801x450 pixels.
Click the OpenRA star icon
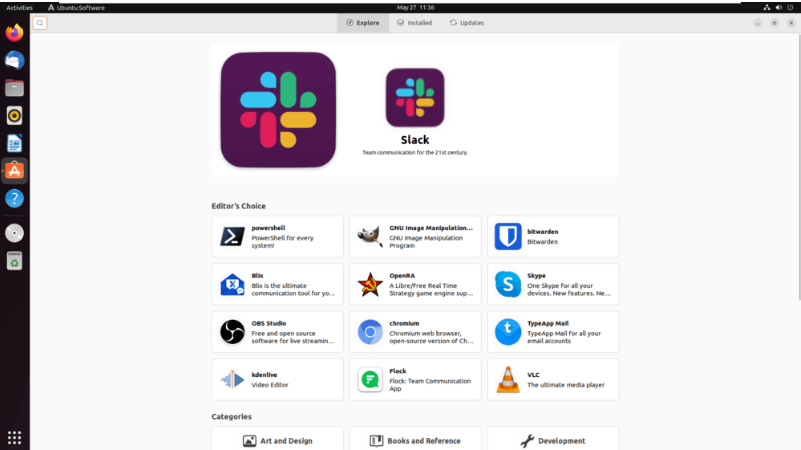click(370, 285)
